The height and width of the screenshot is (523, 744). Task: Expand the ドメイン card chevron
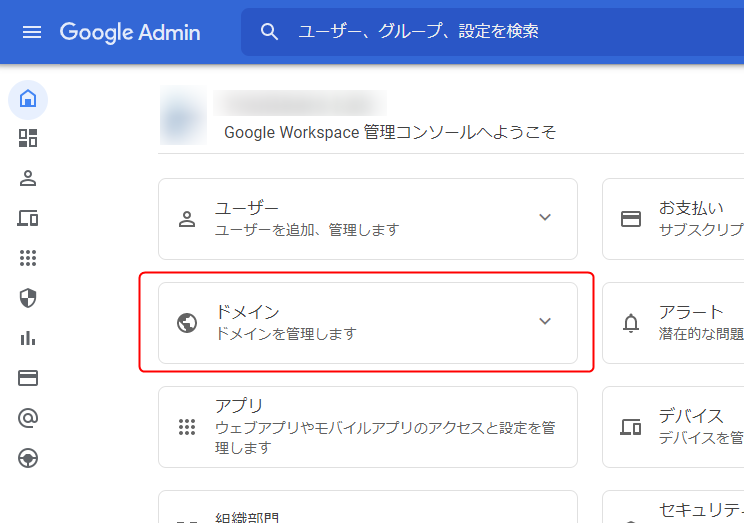click(545, 321)
